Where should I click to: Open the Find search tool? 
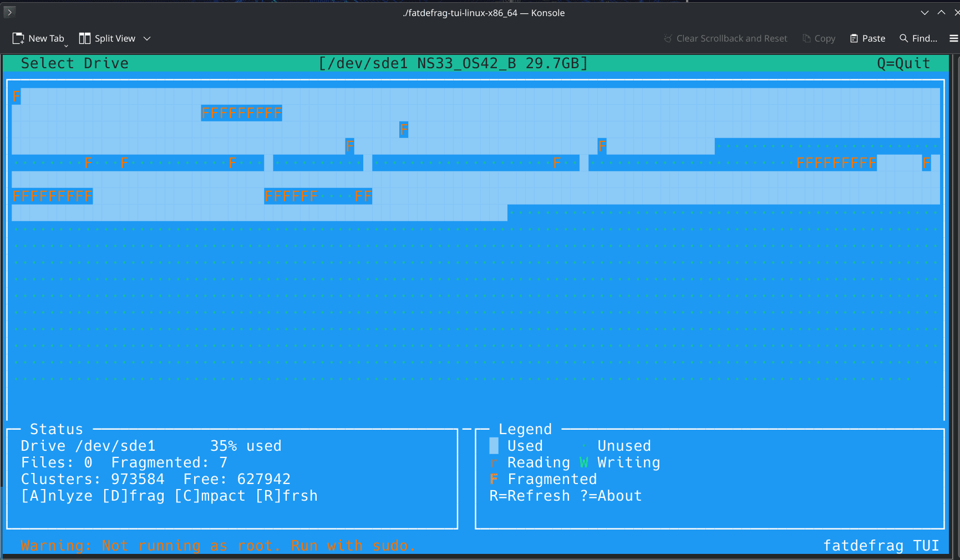[x=918, y=38]
